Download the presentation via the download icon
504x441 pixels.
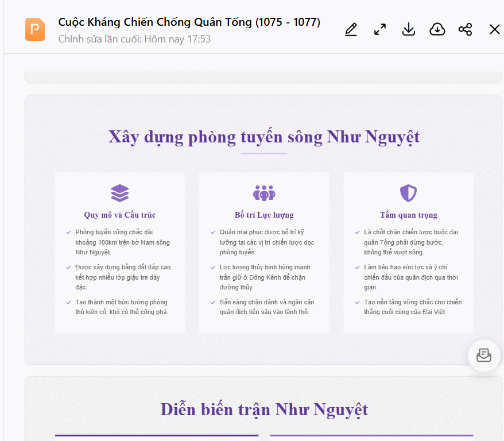pos(408,29)
